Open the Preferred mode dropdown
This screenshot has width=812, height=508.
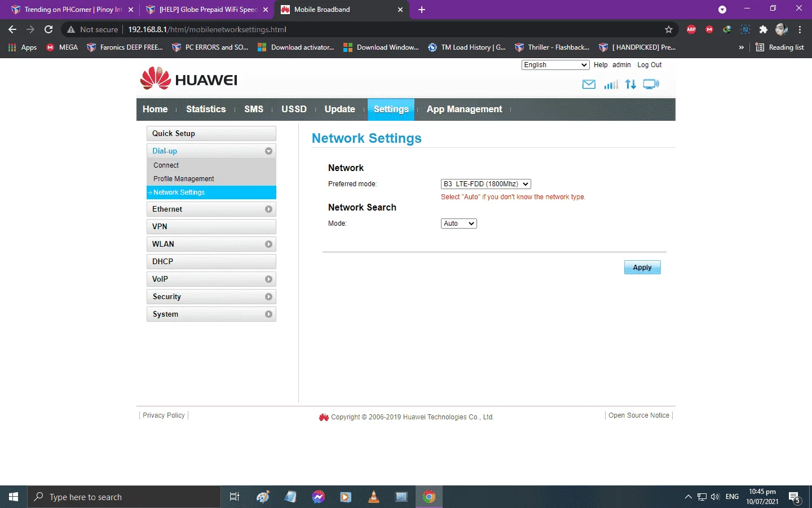click(x=486, y=184)
